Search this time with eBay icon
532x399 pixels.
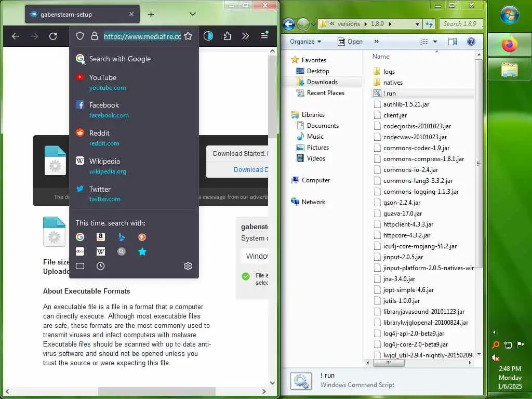pos(80,251)
